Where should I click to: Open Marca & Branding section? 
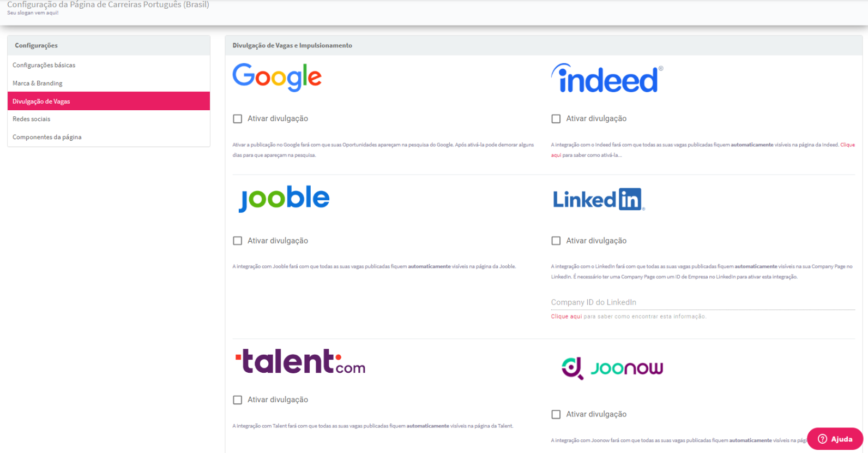coord(108,83)
